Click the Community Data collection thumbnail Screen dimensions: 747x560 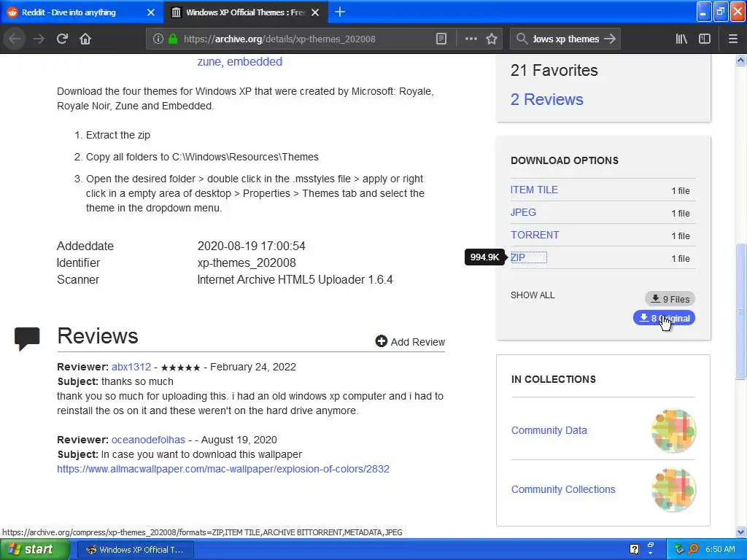pyautogui.click(x=673, y=430)
